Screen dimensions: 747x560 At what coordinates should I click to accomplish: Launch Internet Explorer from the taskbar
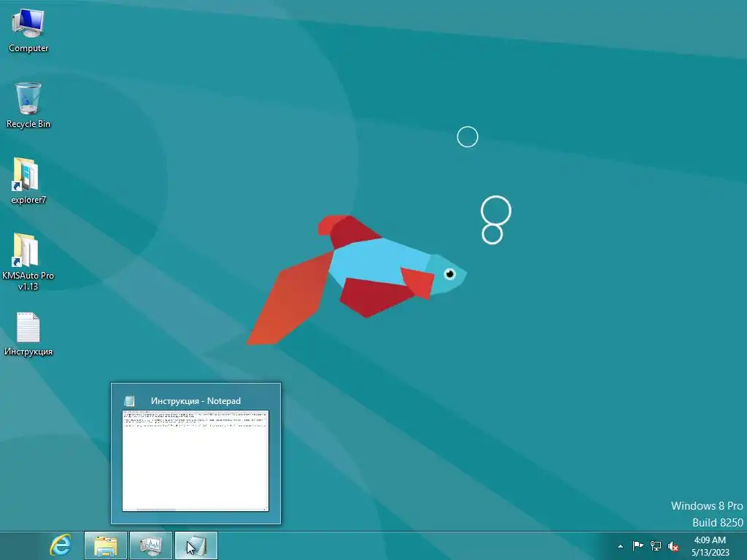[x=61, y=545]
